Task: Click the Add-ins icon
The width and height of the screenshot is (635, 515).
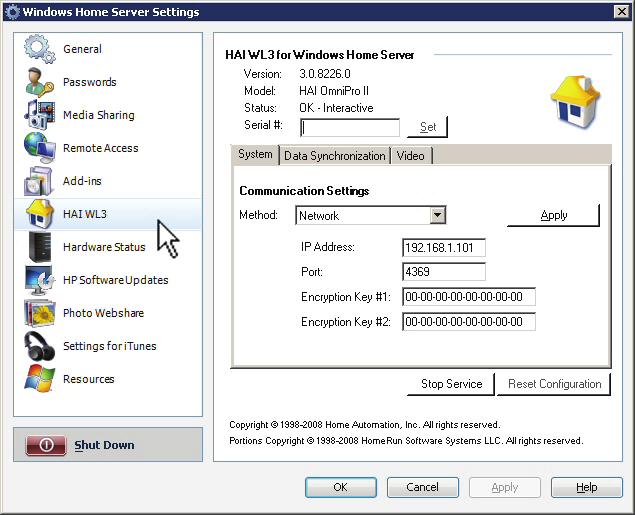Action: click(x=38, y=181)
